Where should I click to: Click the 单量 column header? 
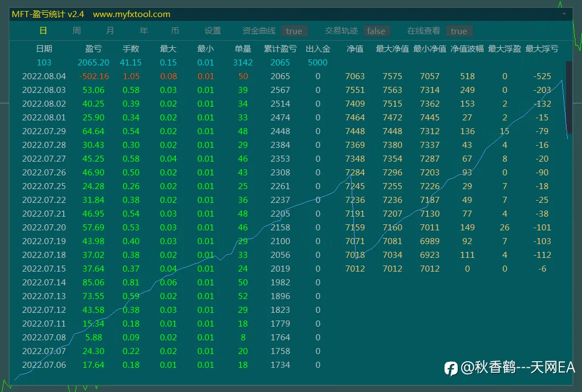point(243,48)
